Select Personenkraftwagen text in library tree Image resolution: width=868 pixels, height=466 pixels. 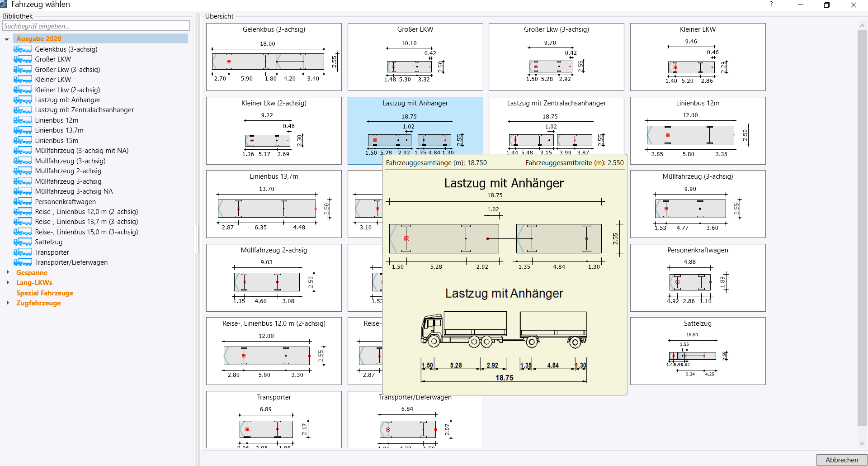[66, 202]
